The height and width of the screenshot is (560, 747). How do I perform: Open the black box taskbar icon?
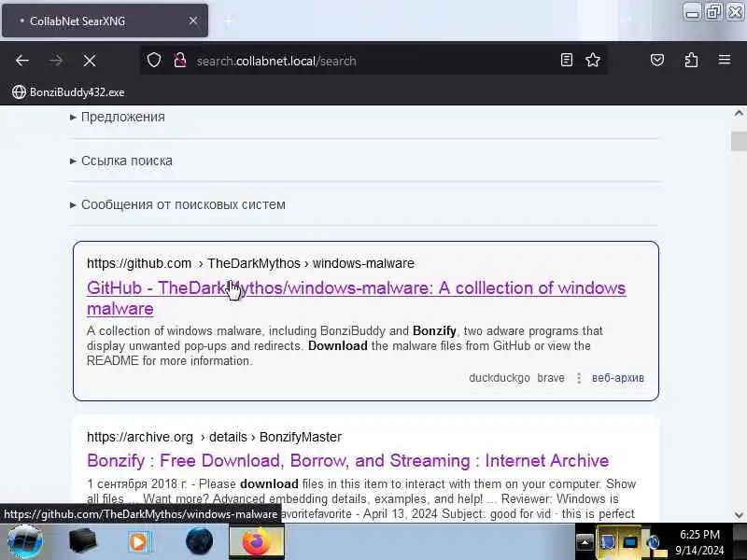click(82, 541)
